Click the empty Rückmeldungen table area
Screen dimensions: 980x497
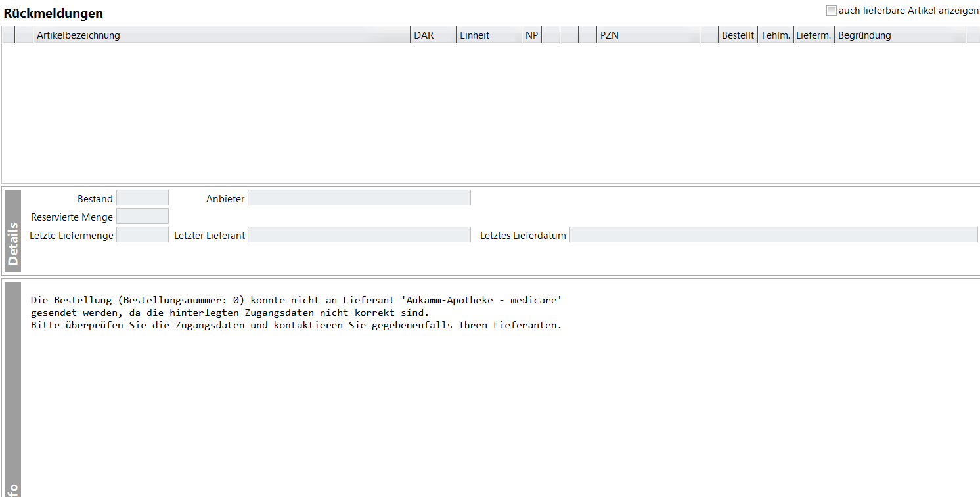click(x=489, y=113)
